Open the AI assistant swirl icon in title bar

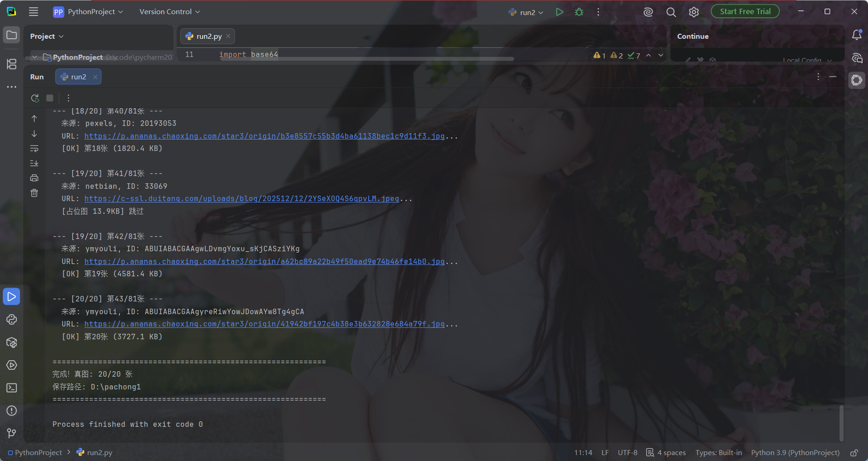coord(648,12)
